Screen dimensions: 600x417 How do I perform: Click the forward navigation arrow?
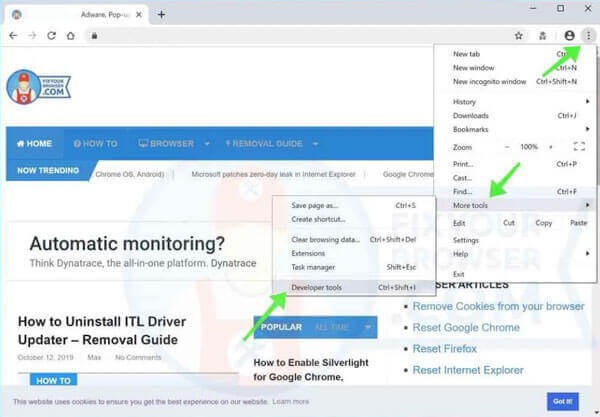click(x=32, y=36)
